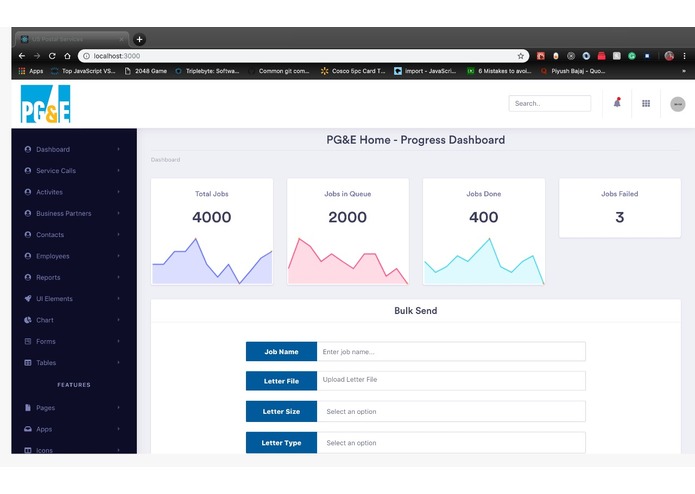This screenshot has height=494, width=695.
Task: Click the Pages document icon
Action: (28, 408)
